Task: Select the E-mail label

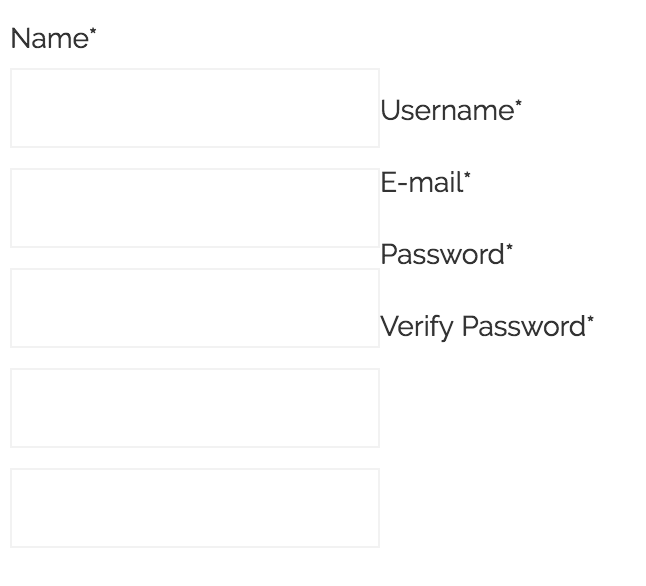Action: pyautogui.click(x=421, y=183)
